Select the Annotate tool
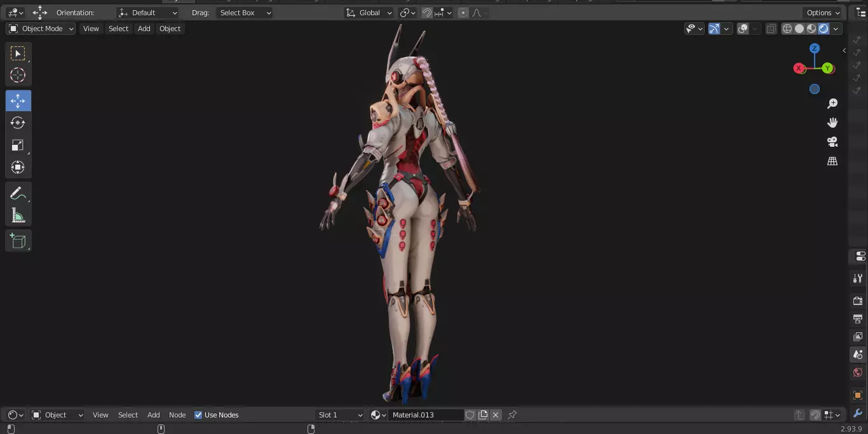This screenshot has width=868, height=434. coord(18,193)
